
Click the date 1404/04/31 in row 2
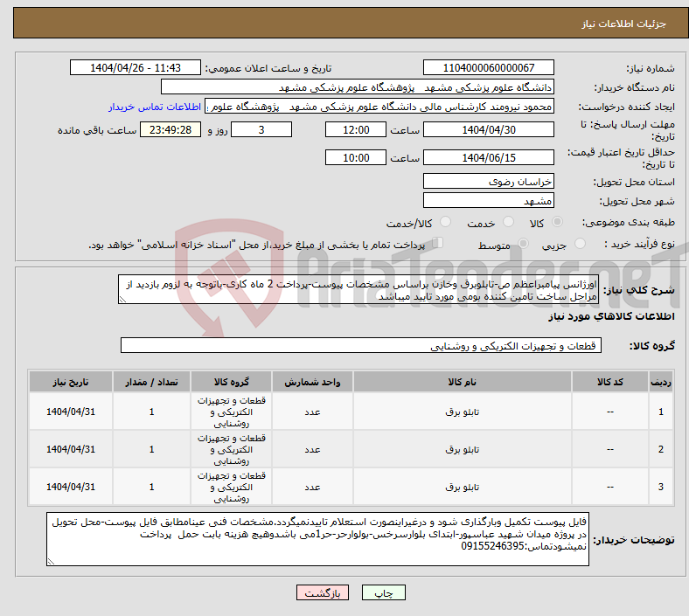click(71, 450)
